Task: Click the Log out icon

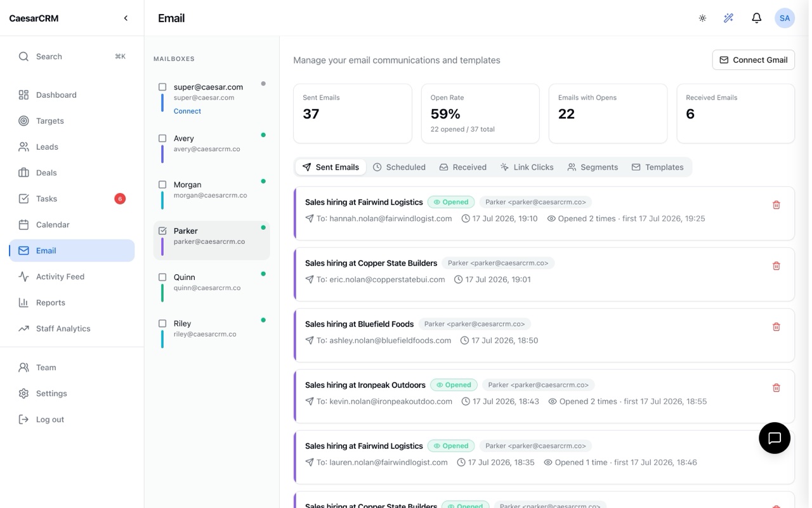Action: [23, 420]
